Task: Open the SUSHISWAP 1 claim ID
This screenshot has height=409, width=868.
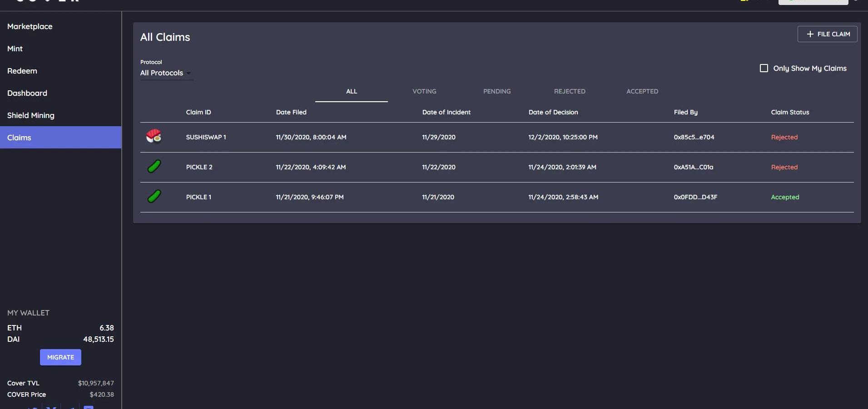Action: click(206, 137)
